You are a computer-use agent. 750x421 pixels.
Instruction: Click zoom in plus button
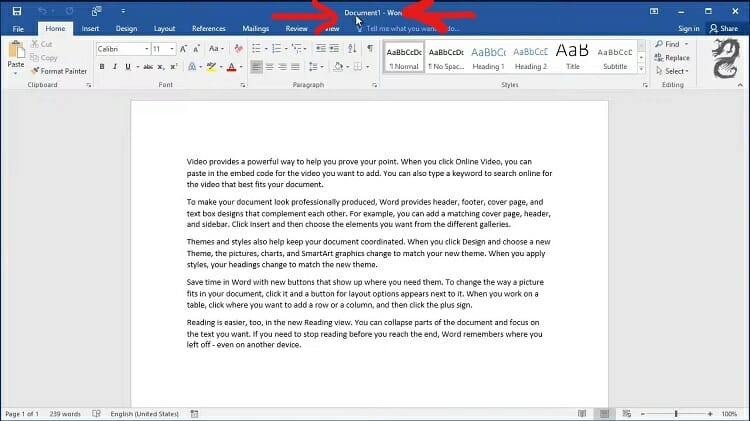pos(710,414)
